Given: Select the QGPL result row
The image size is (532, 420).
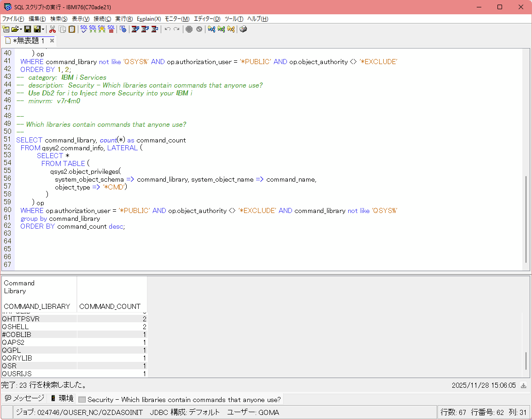Looking at the screenshot, I should pos(74,350).
